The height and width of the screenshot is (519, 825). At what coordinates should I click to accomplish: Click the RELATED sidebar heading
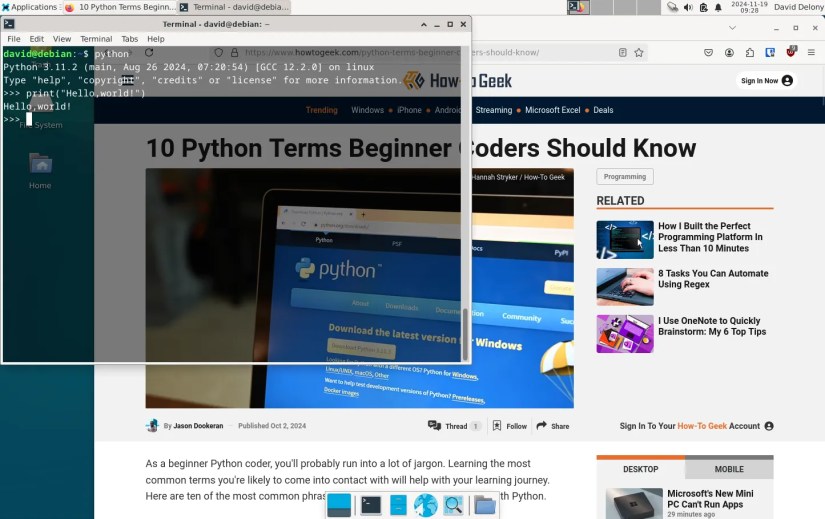coord(620,201)
